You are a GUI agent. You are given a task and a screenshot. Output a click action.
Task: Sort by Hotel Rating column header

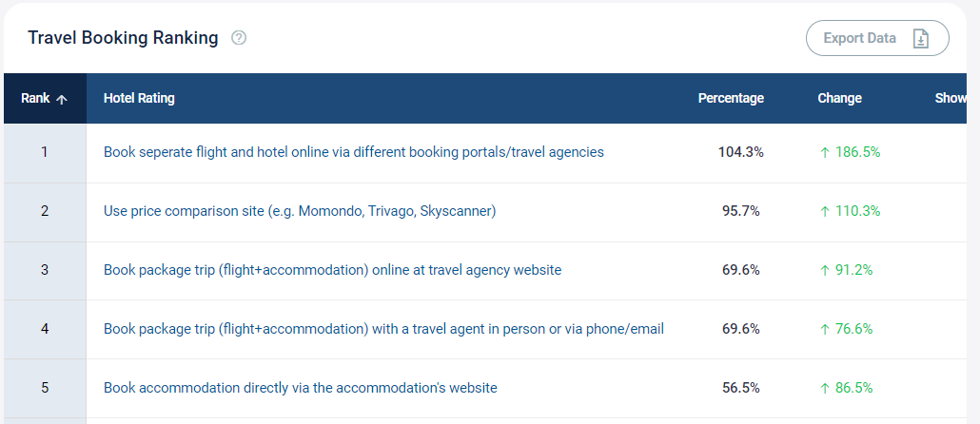[x=139, y=98]
